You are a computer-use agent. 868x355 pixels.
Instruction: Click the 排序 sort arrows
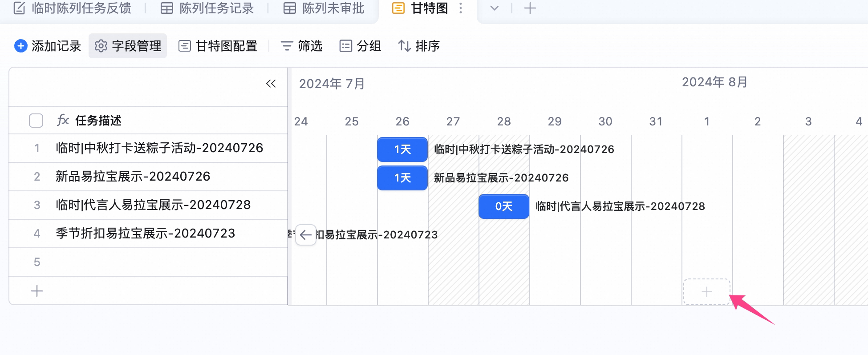[x=404, y=46]
